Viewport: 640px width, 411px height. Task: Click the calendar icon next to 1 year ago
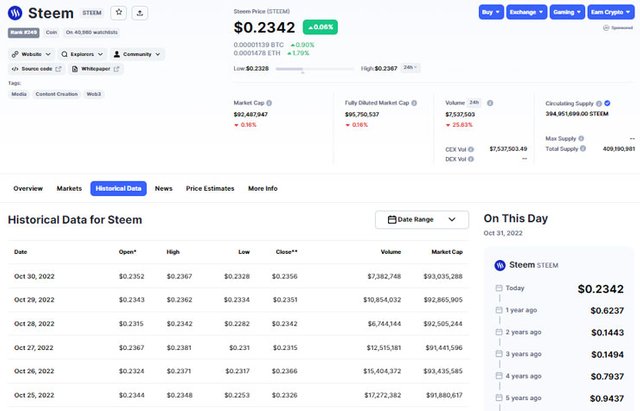coord(499,310)
